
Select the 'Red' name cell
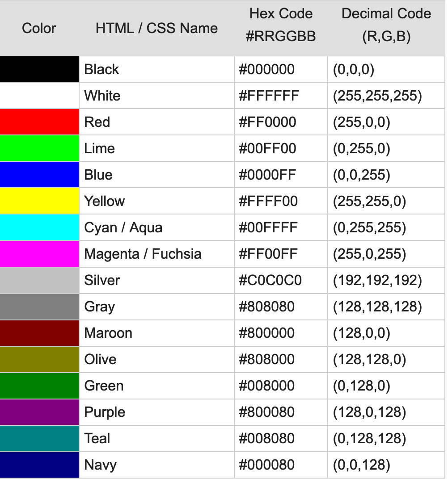156,122
